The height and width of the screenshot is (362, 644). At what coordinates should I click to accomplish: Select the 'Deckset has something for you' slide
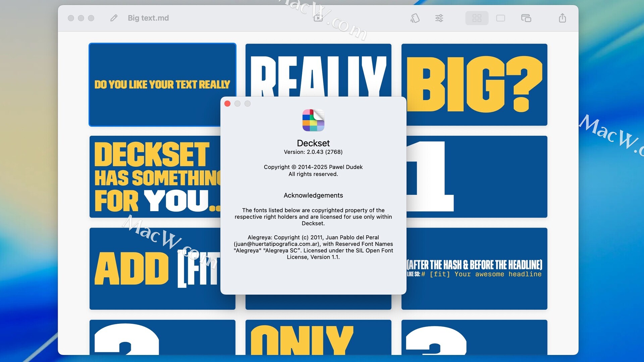155,177
